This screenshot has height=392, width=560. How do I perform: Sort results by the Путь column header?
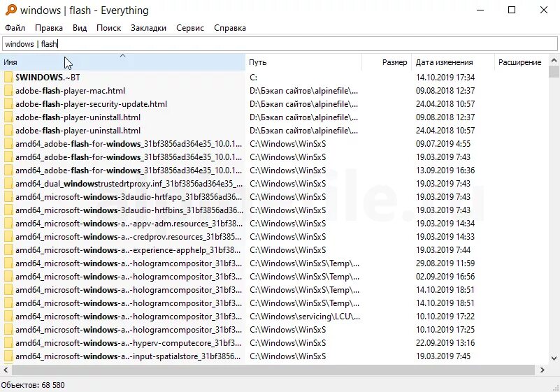point(303,62)
